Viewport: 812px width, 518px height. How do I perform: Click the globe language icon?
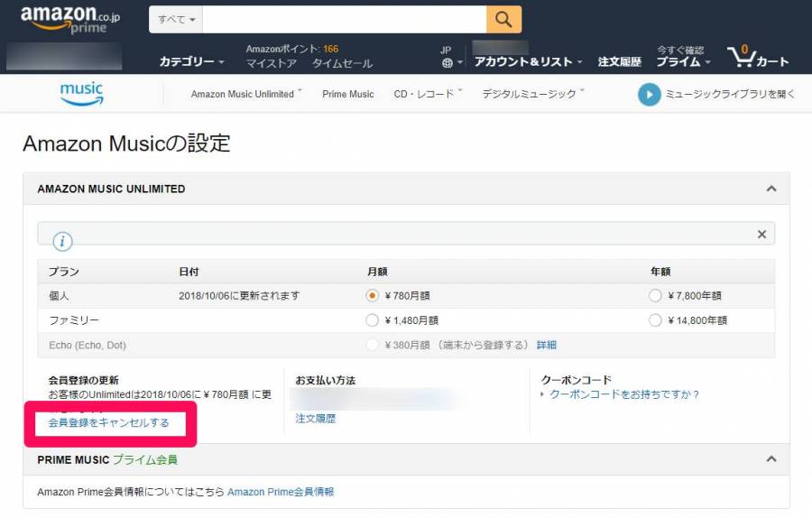pyautogui.click(x=448, y=62)
